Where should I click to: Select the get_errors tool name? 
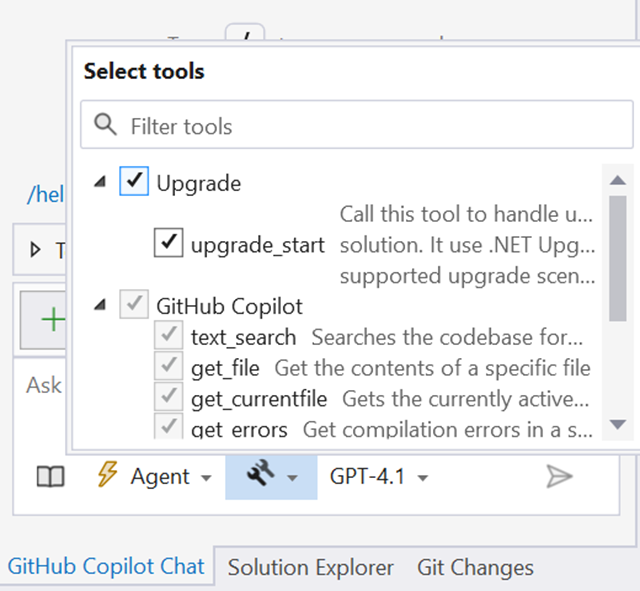point(239,429)
